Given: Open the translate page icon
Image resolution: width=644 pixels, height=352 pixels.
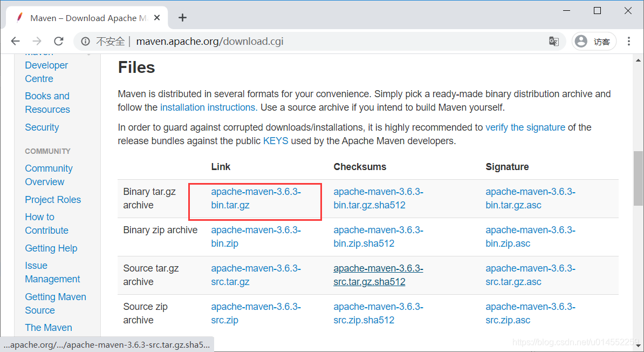Looking at the screenshot, I should click(x=553, y=41).
